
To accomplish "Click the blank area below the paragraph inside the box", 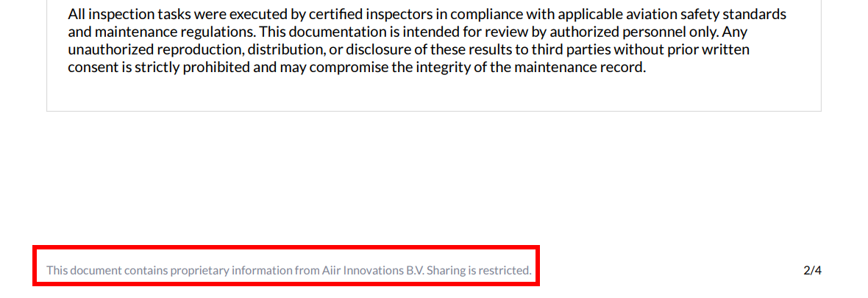I will tap(433, 94).
